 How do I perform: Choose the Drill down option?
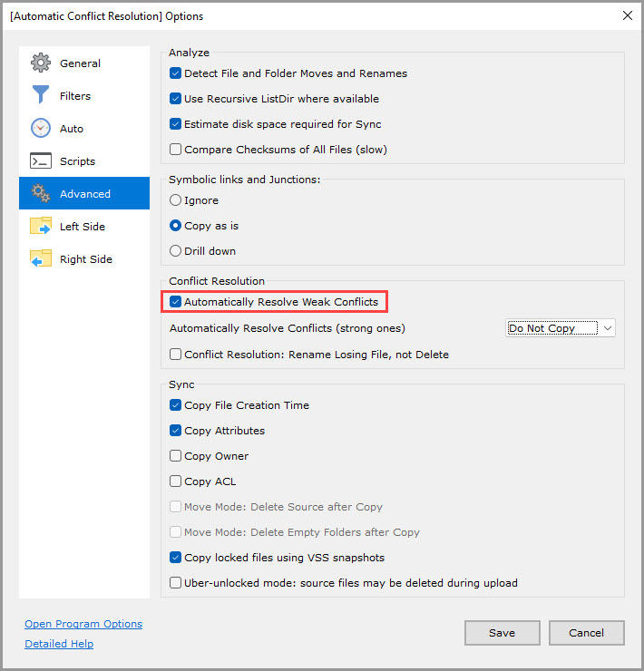point(175,250)
